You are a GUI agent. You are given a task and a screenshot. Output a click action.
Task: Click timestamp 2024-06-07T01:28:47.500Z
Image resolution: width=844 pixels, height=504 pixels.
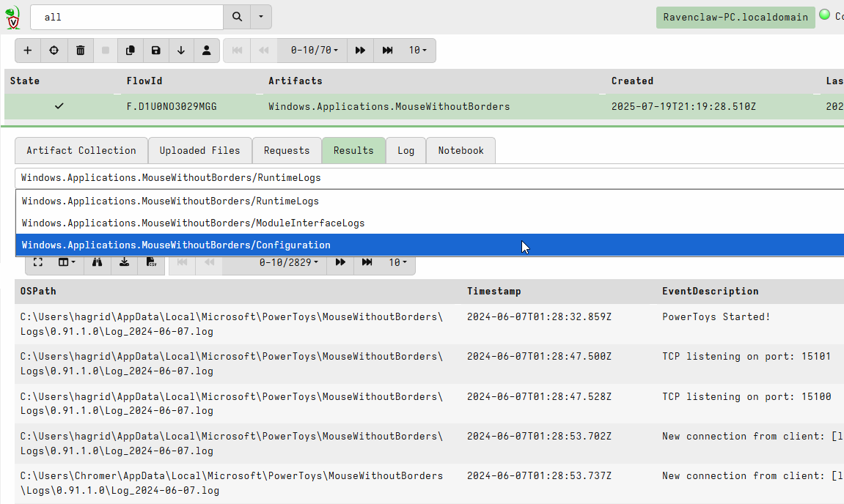(x=539, y=357)
